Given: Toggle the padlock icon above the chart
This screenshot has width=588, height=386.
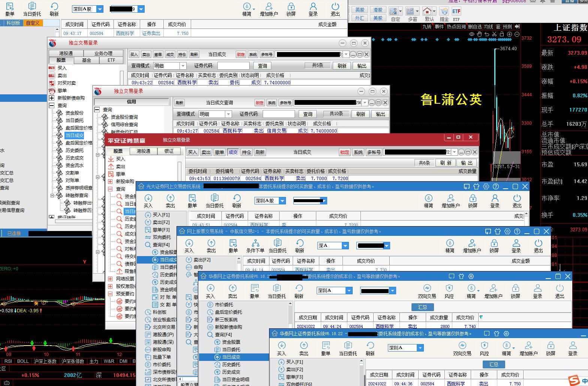Looking at the screenshot, I should 502,34.
